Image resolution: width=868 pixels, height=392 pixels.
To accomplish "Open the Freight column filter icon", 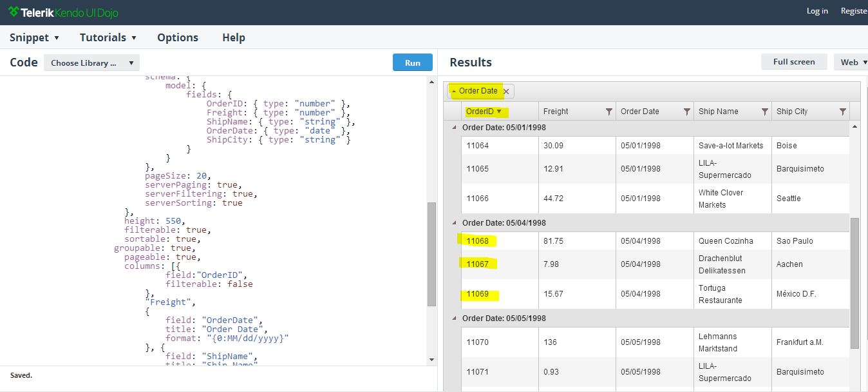I will 609,112.
